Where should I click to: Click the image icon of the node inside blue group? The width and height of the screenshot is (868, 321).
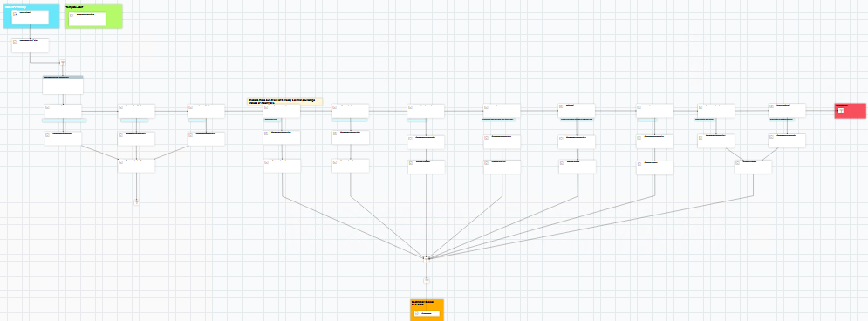click(14, 14)
